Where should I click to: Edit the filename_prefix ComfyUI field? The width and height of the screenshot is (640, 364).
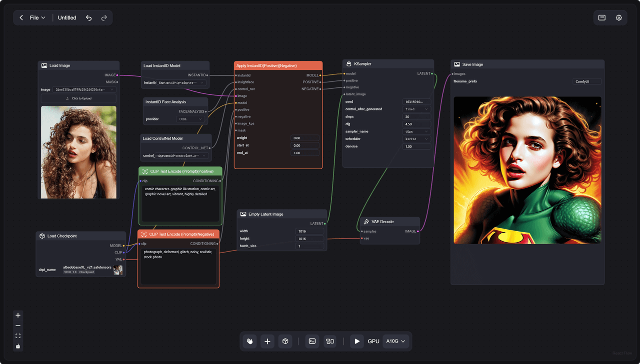pos(587,81)
